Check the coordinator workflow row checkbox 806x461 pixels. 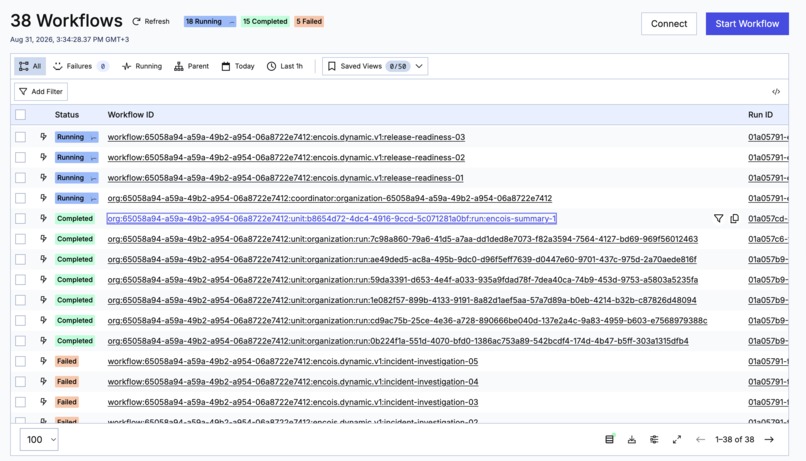(x=21, y=198)
